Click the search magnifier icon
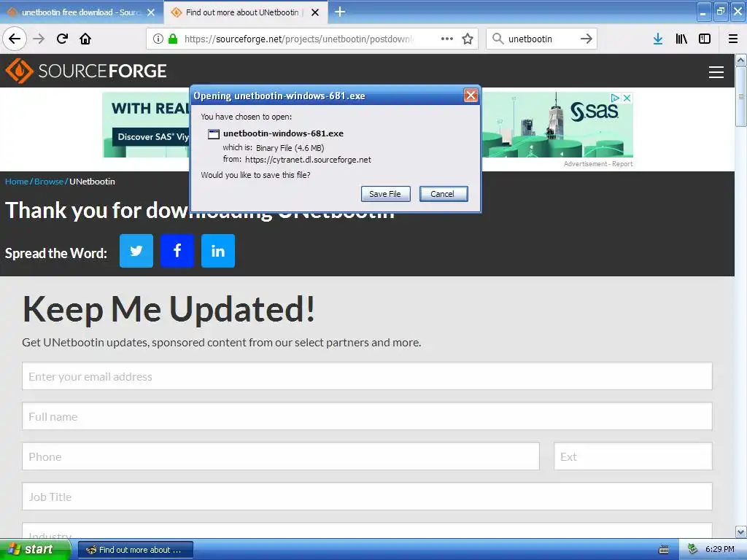The height and width of the screenshot is (560, 747). 498,39
